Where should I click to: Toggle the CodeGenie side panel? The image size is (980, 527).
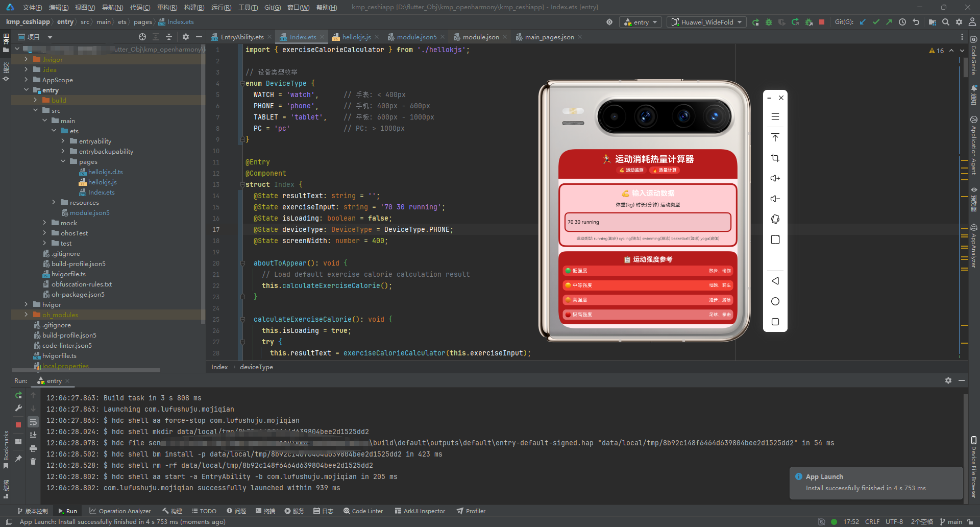(x=974, y=56)
